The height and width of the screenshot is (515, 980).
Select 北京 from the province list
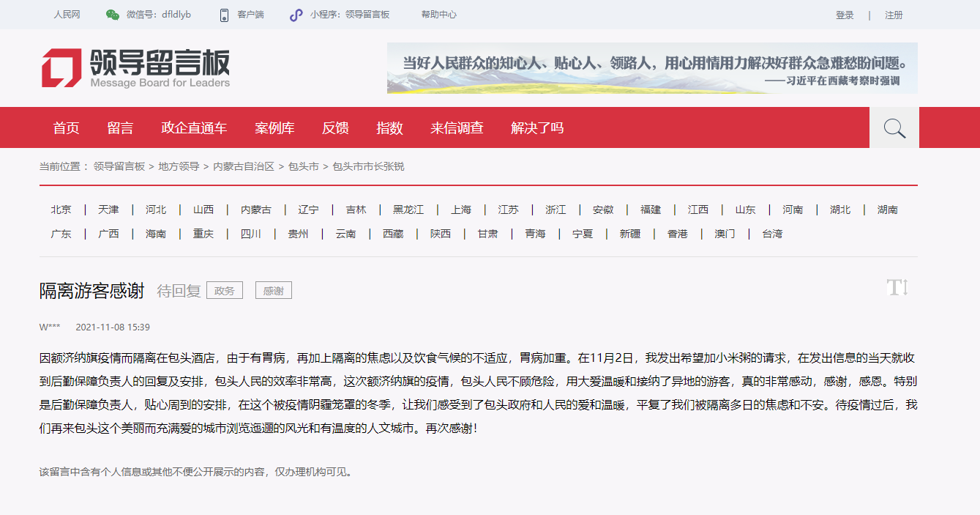(x=61, y=210)
